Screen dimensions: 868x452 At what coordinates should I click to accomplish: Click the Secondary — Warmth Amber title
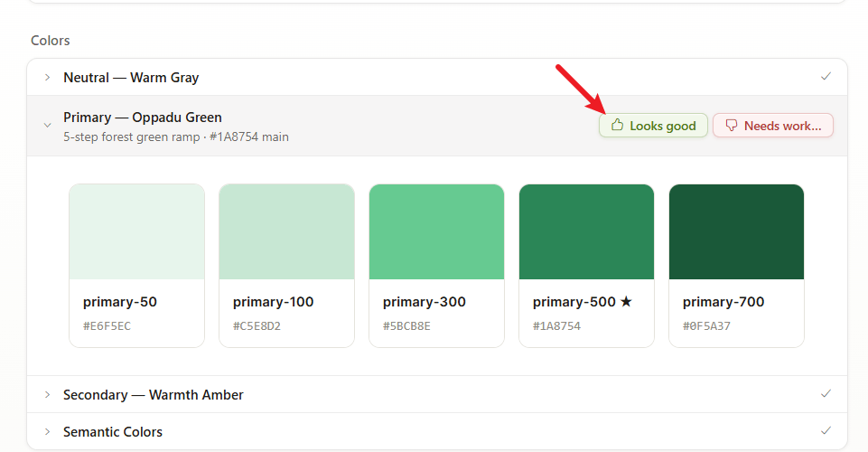pyautogui.click(x=154, y=395)
